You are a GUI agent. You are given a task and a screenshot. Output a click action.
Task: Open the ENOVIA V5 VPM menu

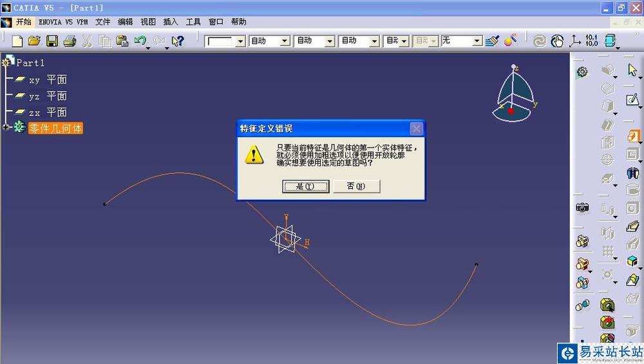coord(63,22)
